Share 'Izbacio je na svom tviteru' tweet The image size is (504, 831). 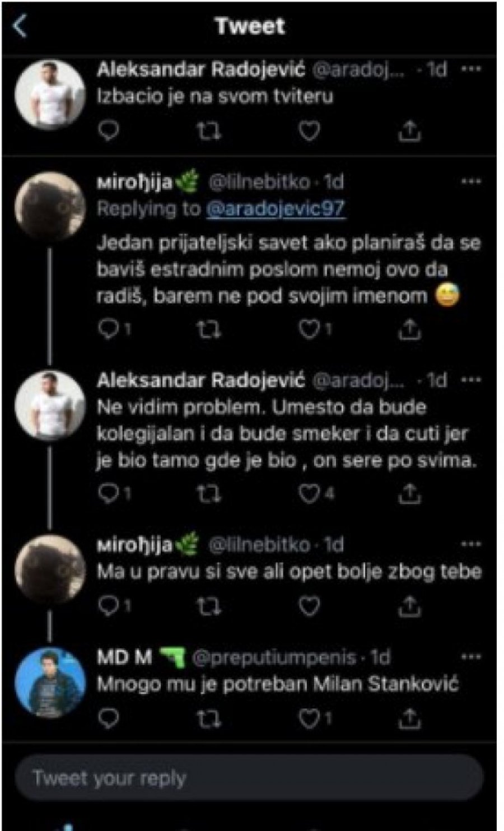[409, 130]
